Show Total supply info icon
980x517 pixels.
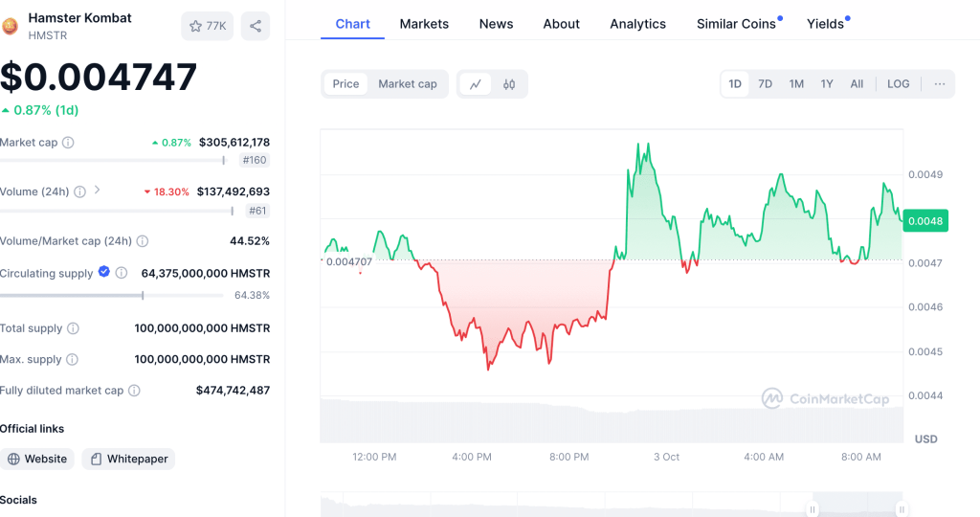click(73, 328)
